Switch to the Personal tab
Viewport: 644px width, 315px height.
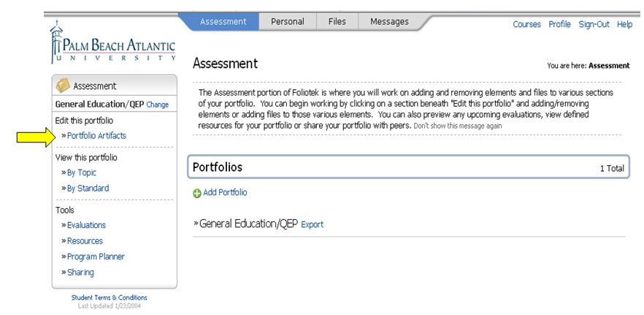[288, 22]
